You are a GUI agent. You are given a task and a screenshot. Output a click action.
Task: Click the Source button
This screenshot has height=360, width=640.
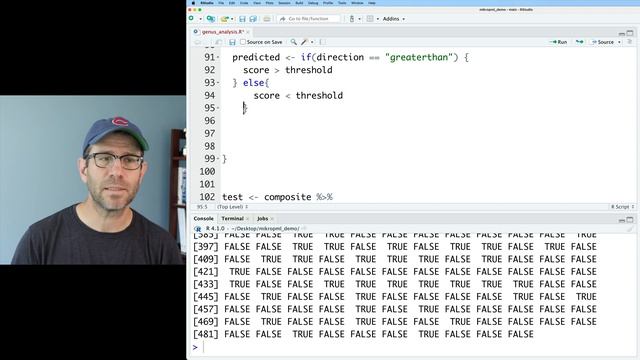pyautogui.click(x=603, y=42)
